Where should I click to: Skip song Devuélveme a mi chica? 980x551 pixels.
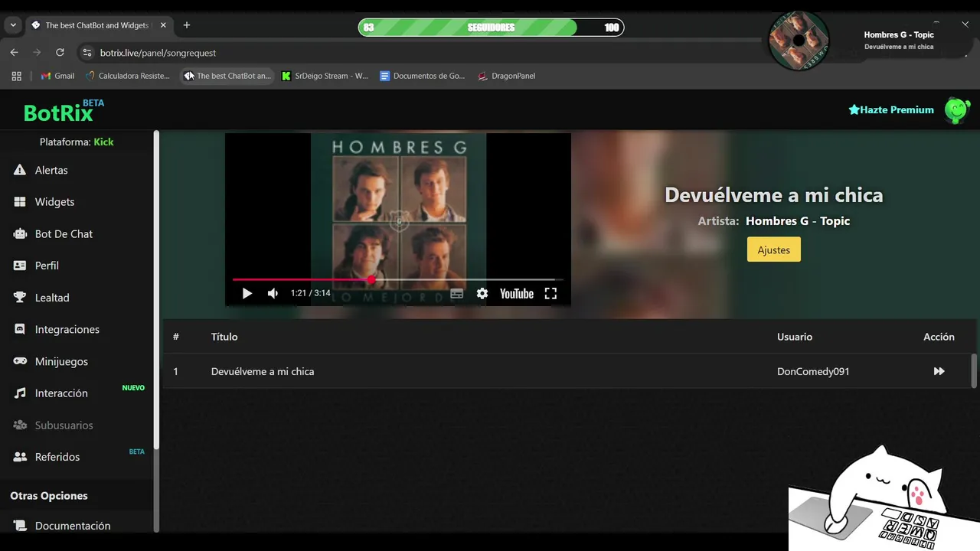tap(939, 371)
